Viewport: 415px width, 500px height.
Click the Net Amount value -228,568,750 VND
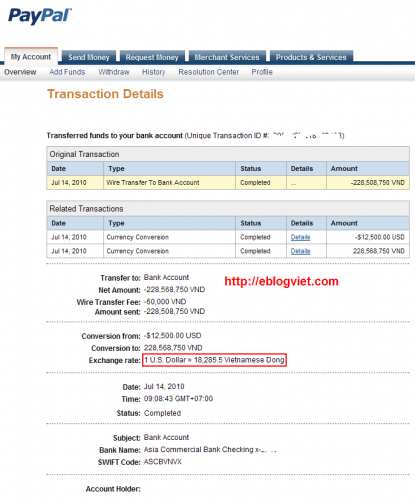[174, 289]
